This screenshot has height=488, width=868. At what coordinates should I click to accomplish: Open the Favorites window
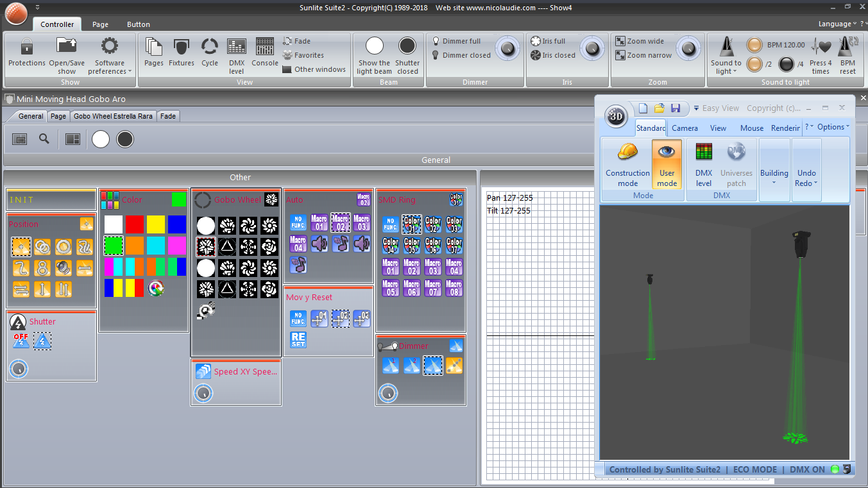click(303, 55)
